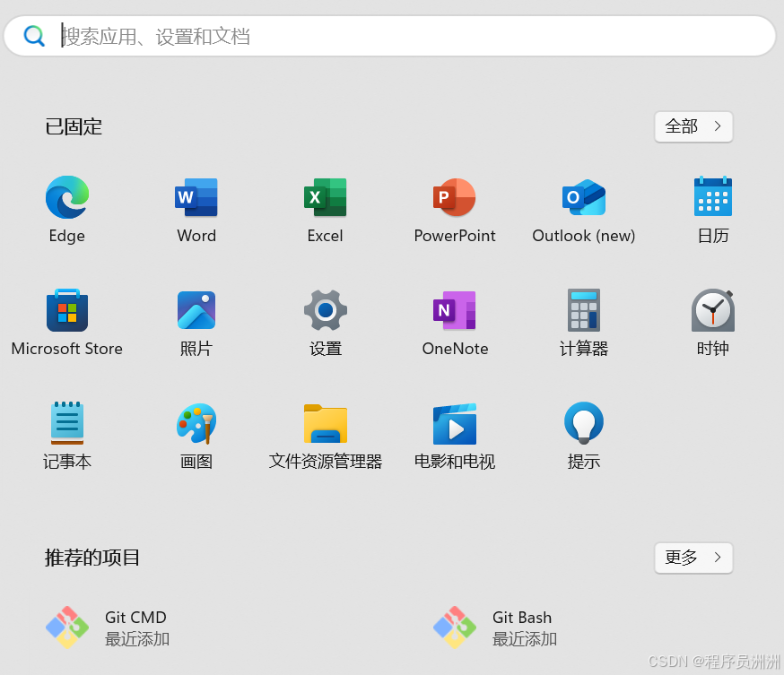Open the 时钟 clock app
Screen dimensions: 784x675
click(x=713, y=310)
